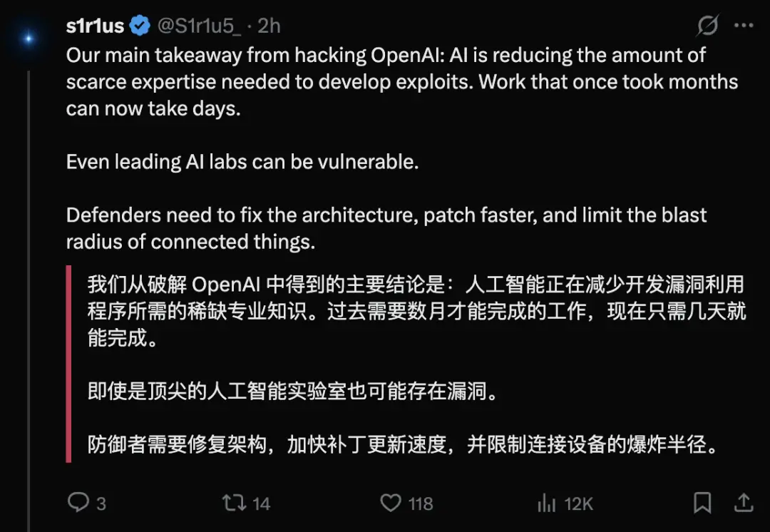Open s1r1us profile avatar

tap(29, 38)
